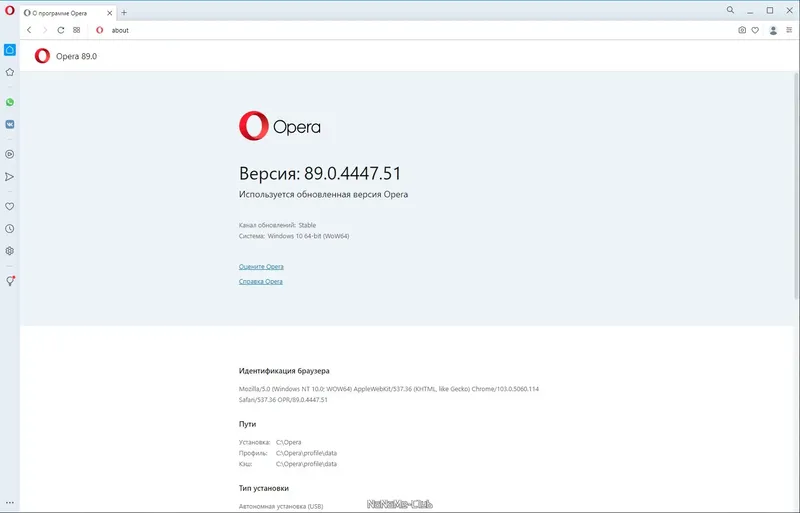Take a snapshot with camera icon

[742, 30]
